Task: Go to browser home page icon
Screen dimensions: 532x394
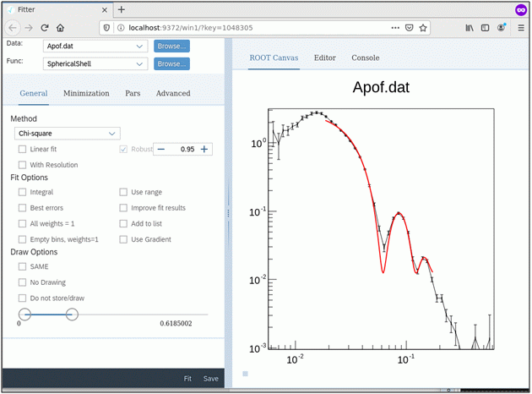Action: click(61, 28)
